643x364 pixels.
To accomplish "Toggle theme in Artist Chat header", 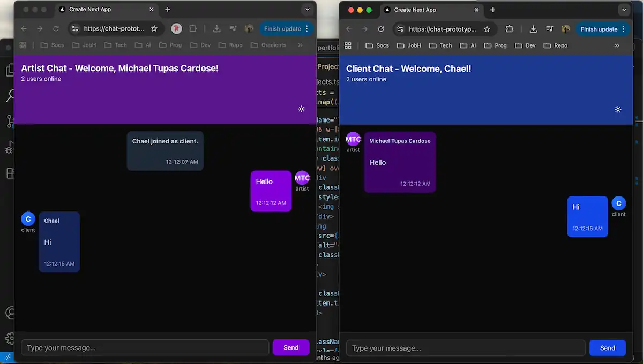I will click(x=301, y=109).
